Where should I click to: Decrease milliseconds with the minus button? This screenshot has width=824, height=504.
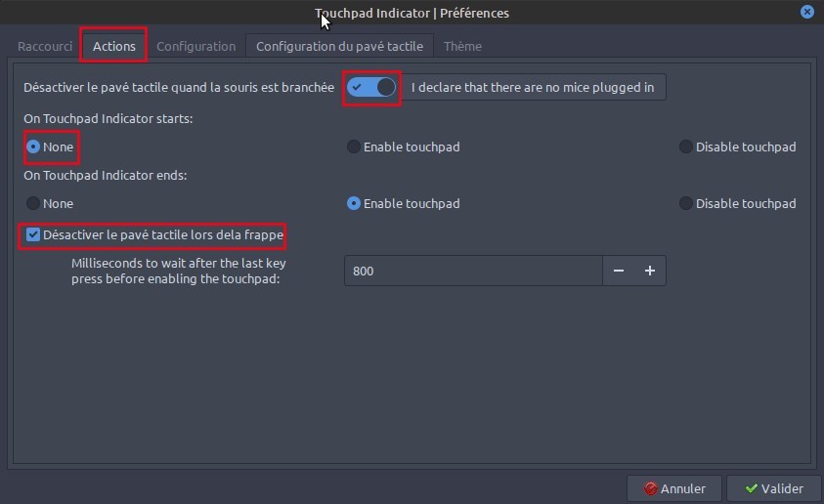(x=619, y=271)
